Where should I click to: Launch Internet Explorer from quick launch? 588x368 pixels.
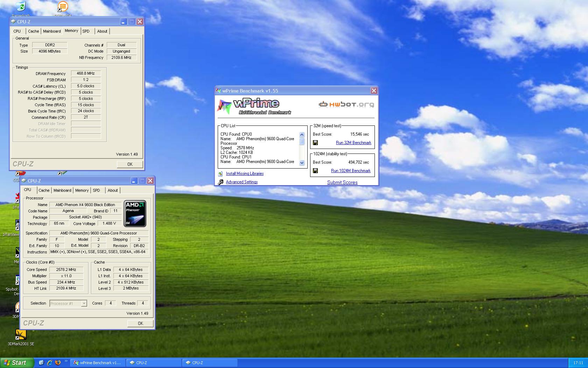pyautogui.click(x=49, y=363)
